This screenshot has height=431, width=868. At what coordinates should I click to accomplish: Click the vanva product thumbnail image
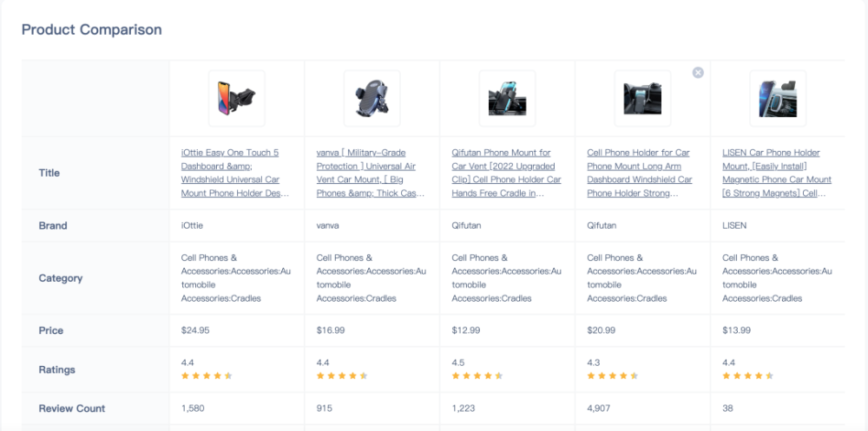pyautogui.click(x=372, y=99)
